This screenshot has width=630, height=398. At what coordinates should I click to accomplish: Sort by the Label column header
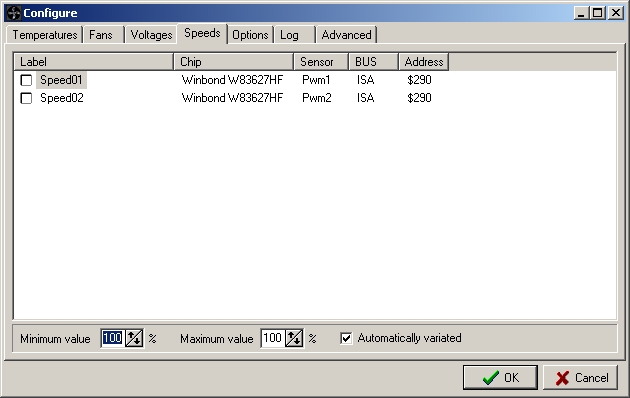(x=94, y=62)
